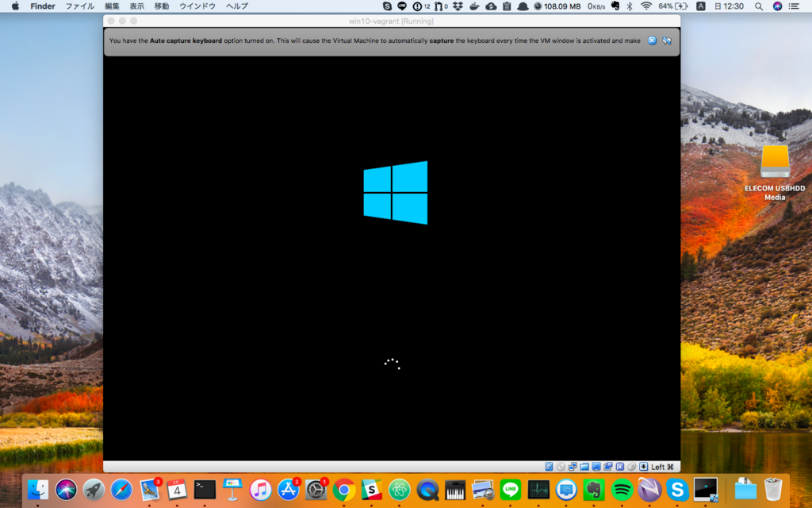
Task: Open System Preferences in the Dock
Action: click(x=316, y=489)
